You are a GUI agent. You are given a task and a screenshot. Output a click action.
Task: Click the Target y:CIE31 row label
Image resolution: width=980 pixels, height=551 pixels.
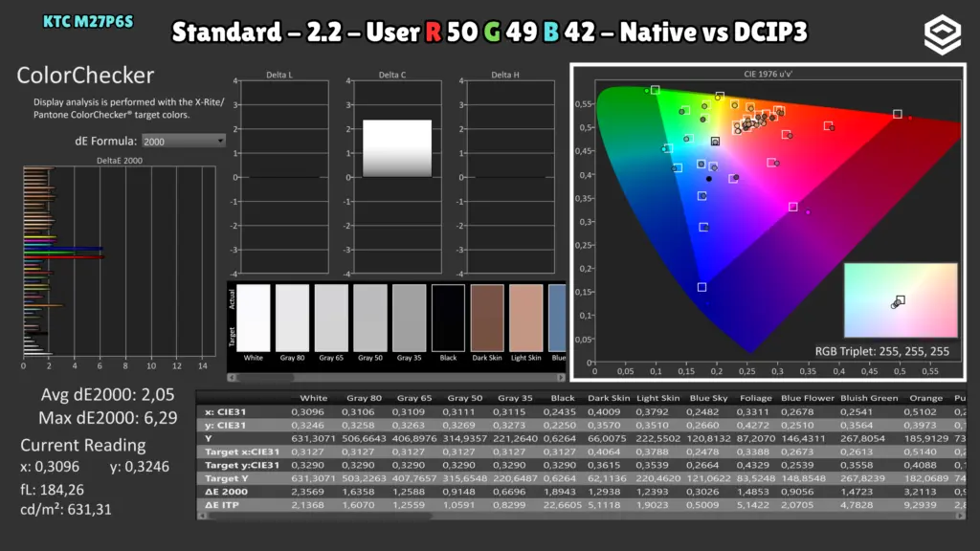point(242,466)
